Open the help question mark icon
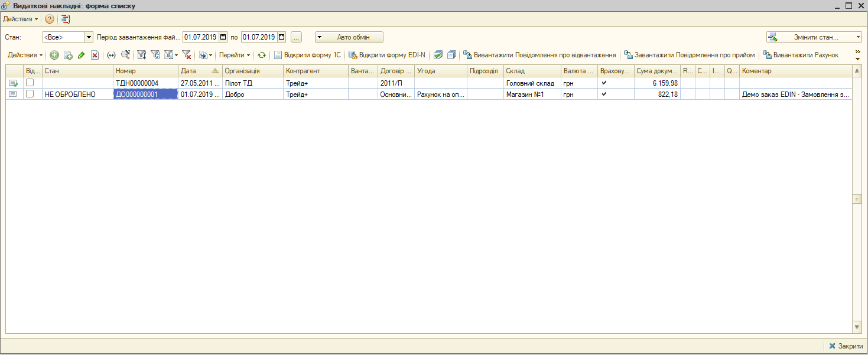Viewport: 868px width, 355px height. 50,19
